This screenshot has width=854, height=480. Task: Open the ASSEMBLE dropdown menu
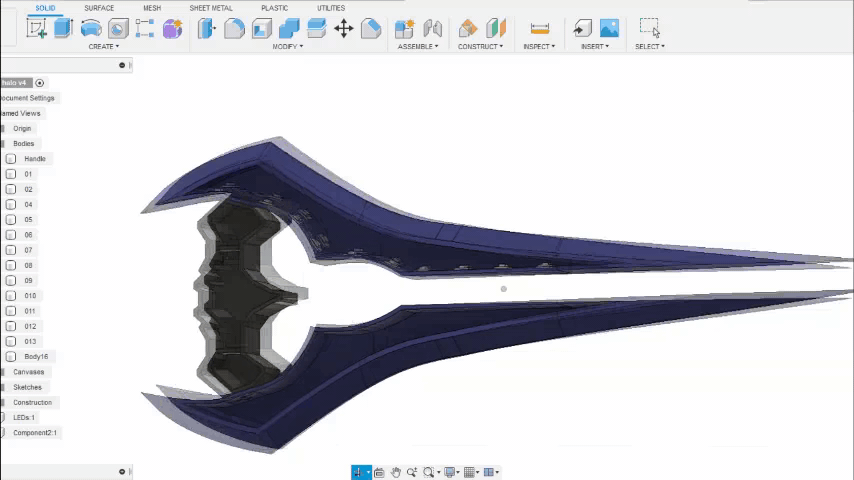pyautogui.click(x=418, y=47)
